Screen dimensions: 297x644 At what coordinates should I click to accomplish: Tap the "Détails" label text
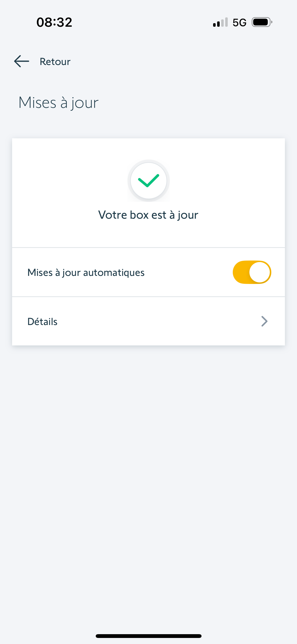[42, 322]
